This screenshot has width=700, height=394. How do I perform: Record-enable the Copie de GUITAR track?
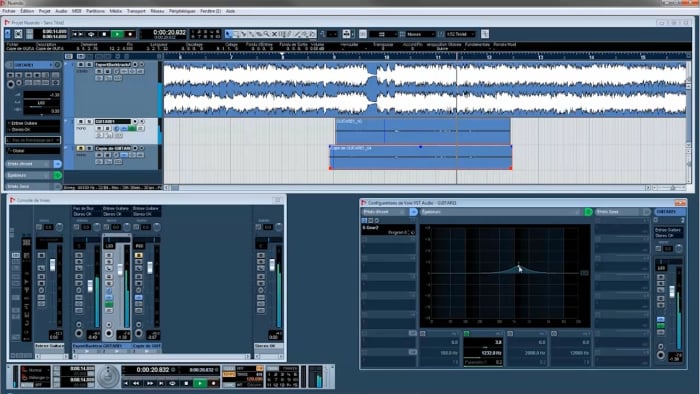pyautogui.click(x=135, y=148)
